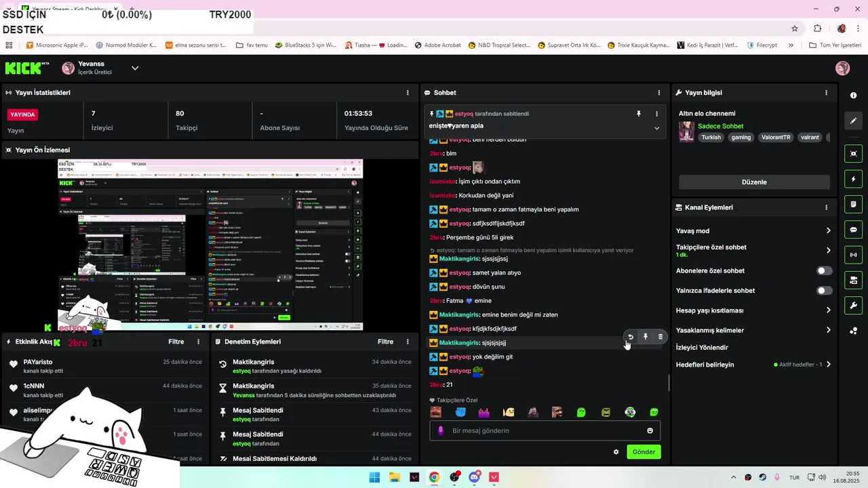Click the ValorantTR tag
Image resolution: width=868 pixels, height=488 pixels.
[x=776, y=137]
